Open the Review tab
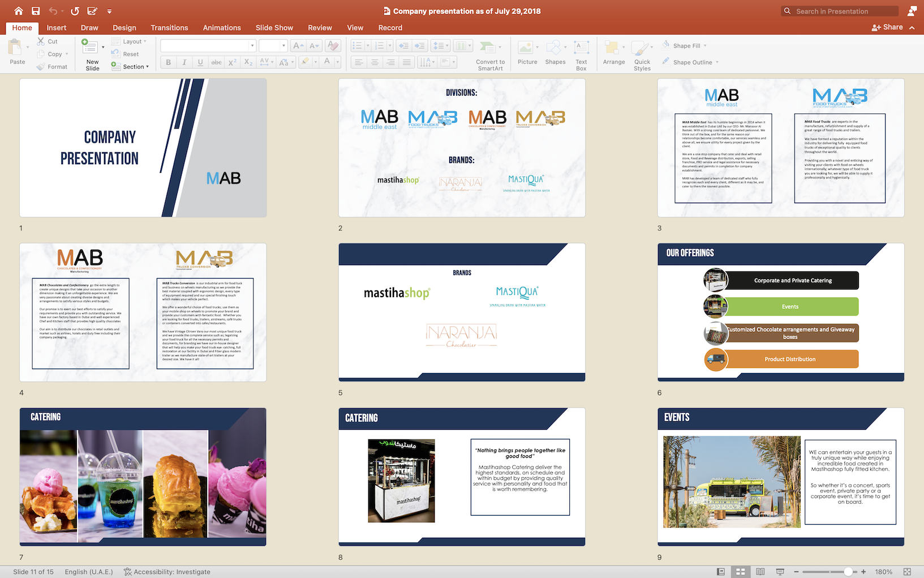This screenshot has height=578, width=924. click(320, 28)
